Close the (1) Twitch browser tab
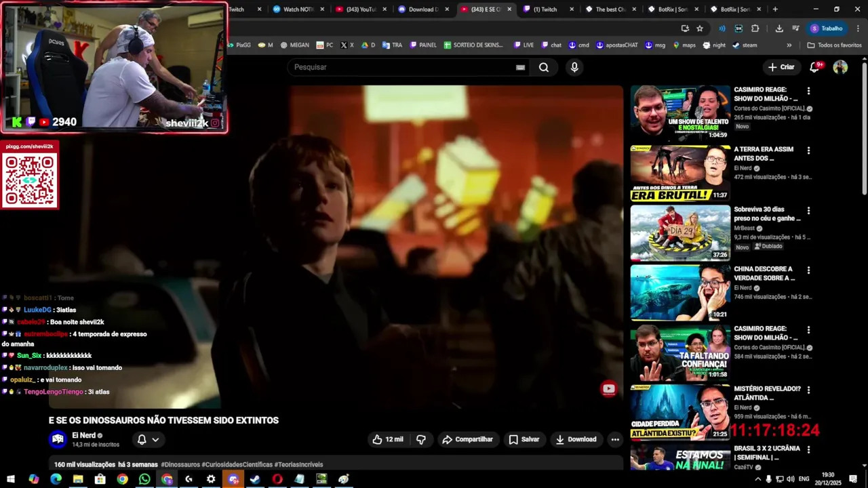The height and width of the screenshot is (488, 868). tap(572, 9)
